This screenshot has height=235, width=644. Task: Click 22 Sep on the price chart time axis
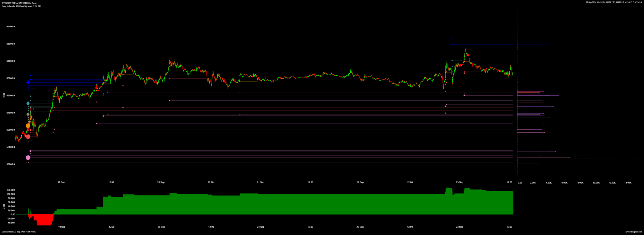(360, 182)
